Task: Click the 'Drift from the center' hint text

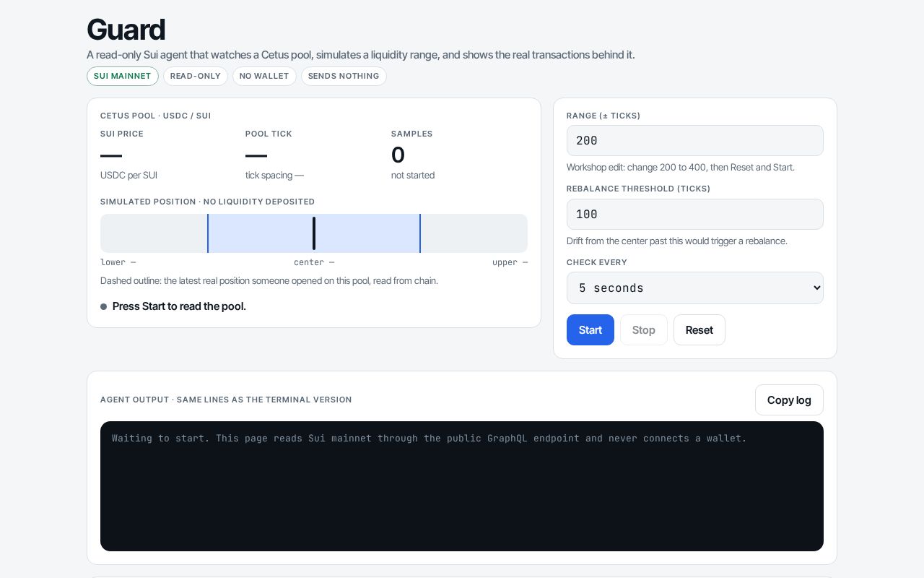Action: pyautogui.click(x=677, y=241)
